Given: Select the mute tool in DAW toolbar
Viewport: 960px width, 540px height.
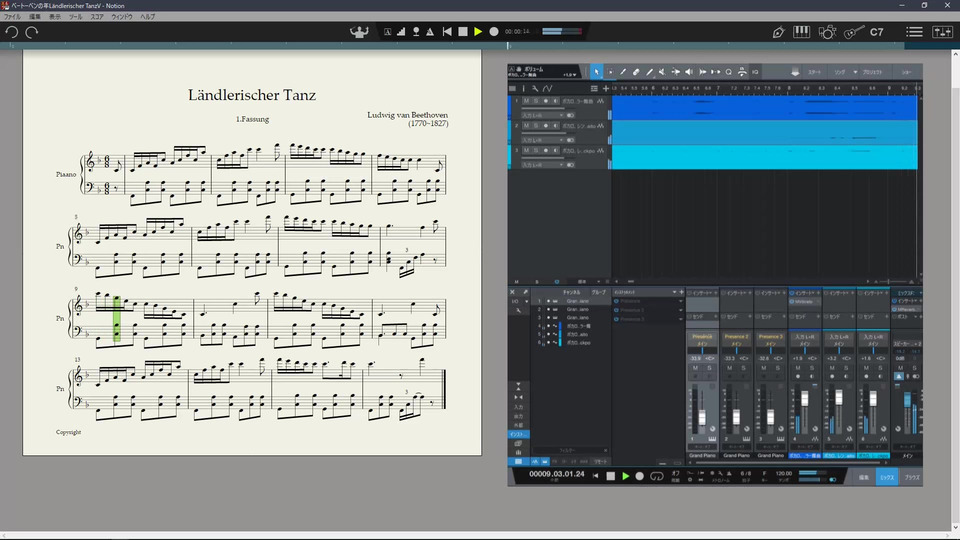Looking at the screenshot, I should tap(662, 72).
